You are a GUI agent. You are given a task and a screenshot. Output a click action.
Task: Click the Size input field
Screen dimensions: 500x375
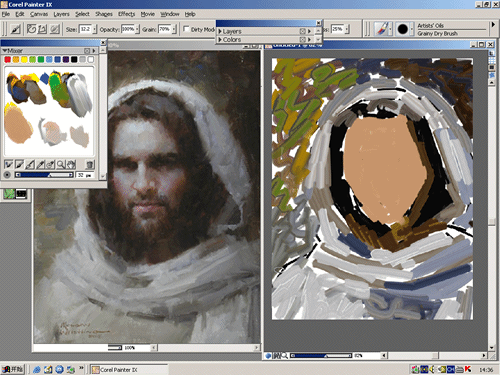(x=85, y=29)
